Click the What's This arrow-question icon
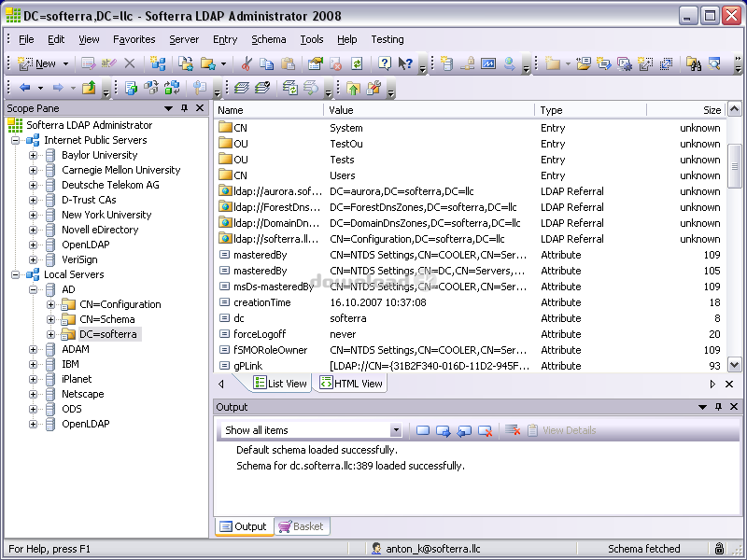Image resolution: width=747 pixels, height=560 pixels. coord(405,63)
